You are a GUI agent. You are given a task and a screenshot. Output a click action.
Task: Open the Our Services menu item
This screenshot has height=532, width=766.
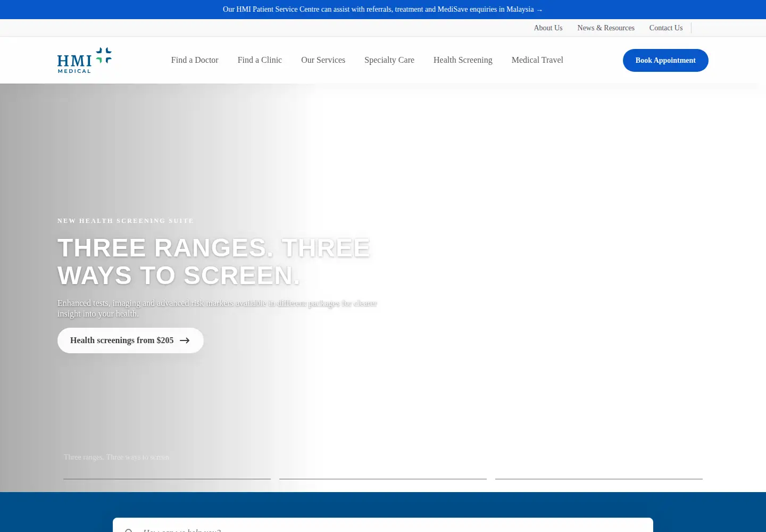click(323, 60)
